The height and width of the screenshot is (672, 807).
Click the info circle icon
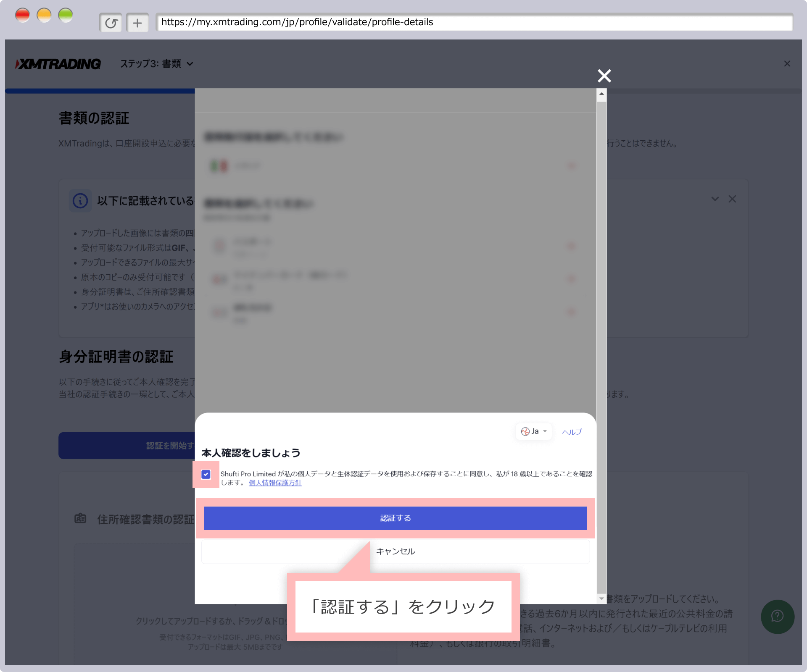(x=80, y=201)
